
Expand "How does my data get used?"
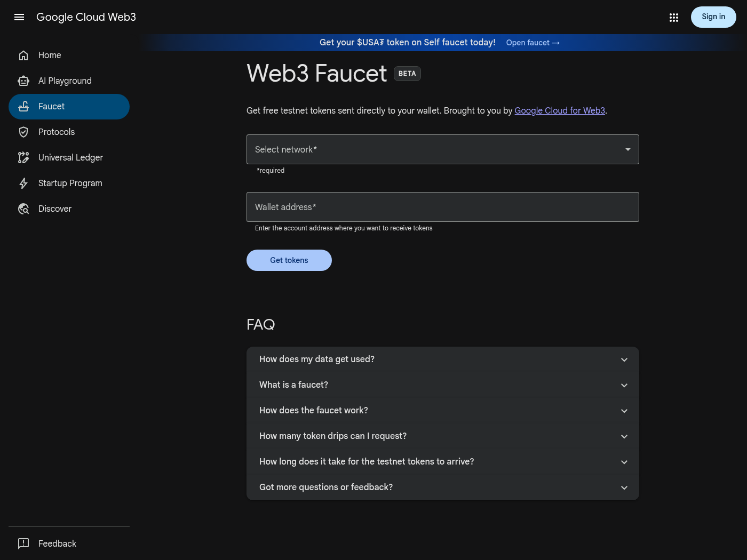coord(443,359)
